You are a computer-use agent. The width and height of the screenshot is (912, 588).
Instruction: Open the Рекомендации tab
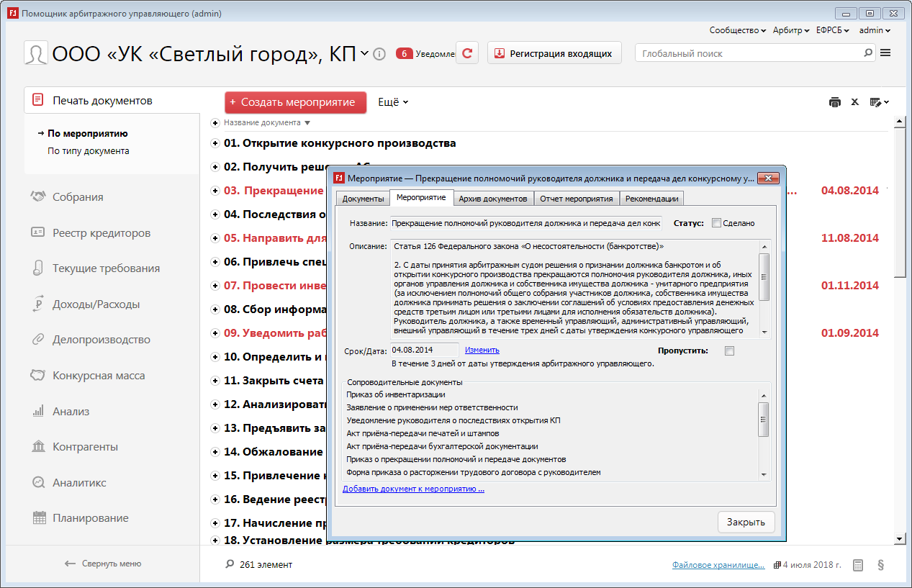(651, 199)
